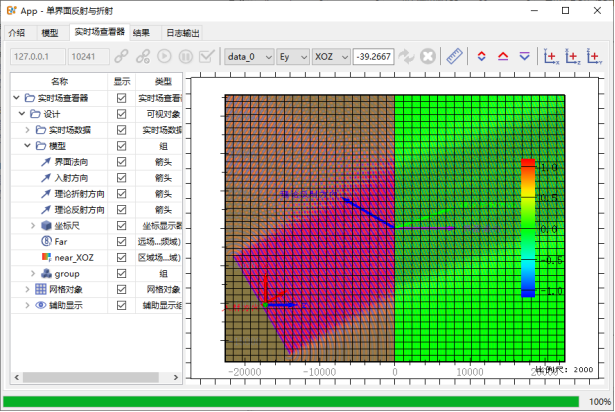Toggle the 网格对象 display checkbox
Viewport: 615px width, 412px height.
tap(122, 290)
